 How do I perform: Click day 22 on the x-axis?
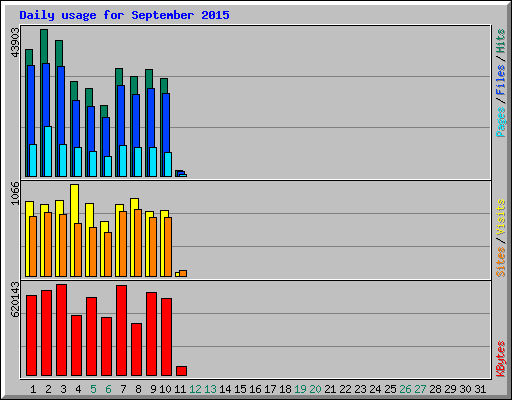[345, 389]
